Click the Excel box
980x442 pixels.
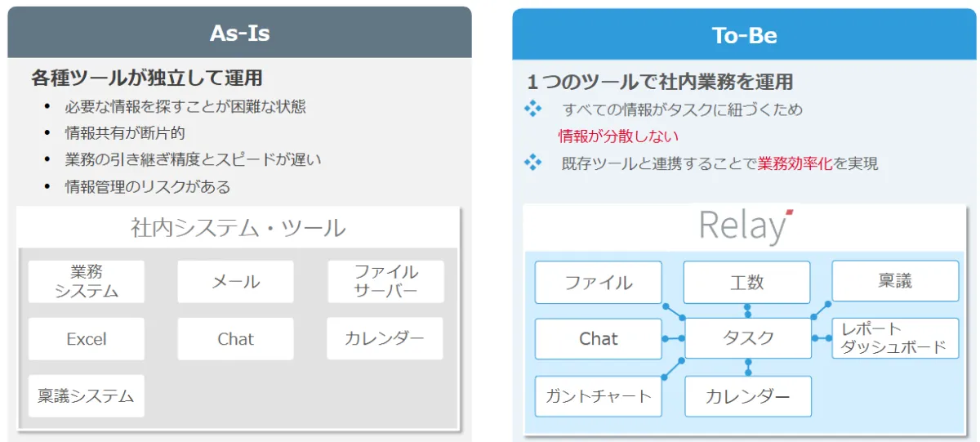click(87, 339)
